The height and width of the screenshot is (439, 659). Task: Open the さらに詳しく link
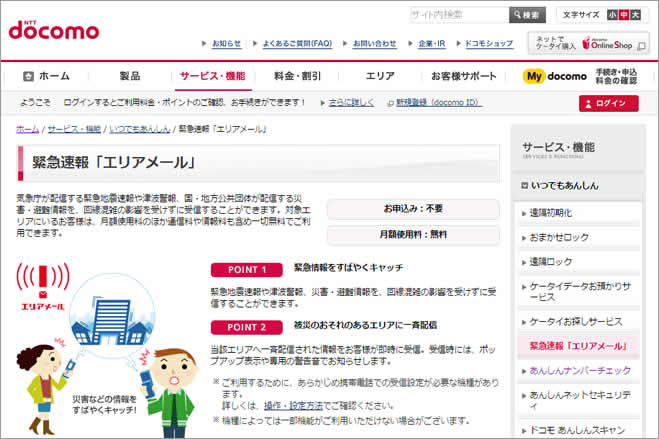[x=351, y=103]
